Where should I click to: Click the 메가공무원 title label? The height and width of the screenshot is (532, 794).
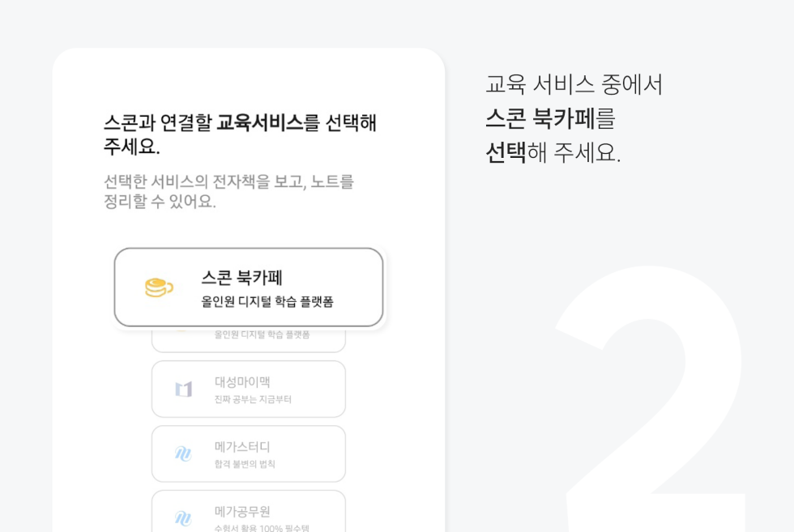point(242,511)
